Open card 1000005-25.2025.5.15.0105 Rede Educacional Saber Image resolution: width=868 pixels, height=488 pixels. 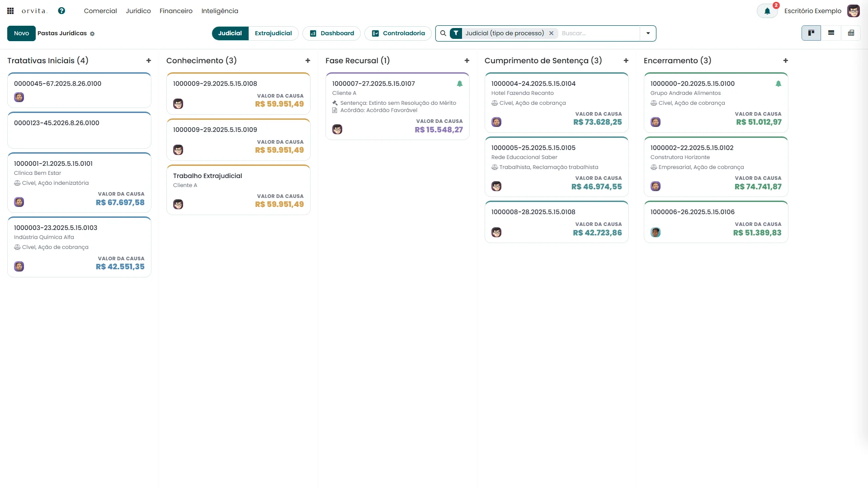click(x=557, y=167)
